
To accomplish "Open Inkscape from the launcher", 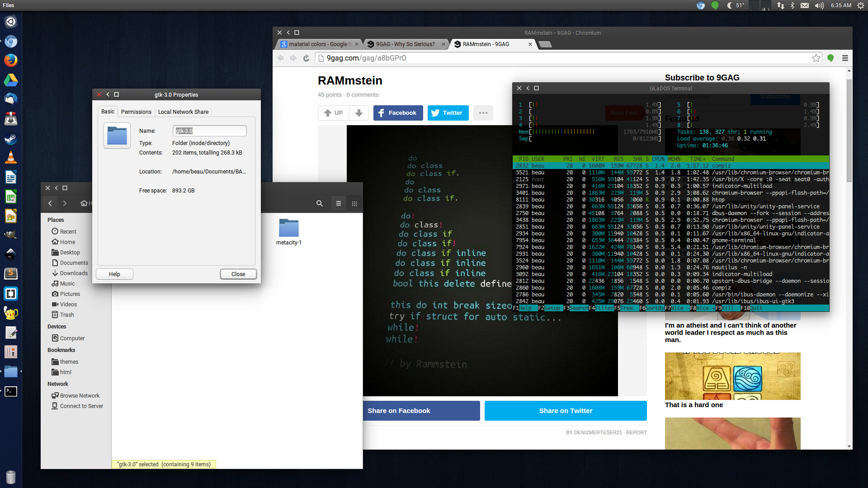I will click(11, 254).
